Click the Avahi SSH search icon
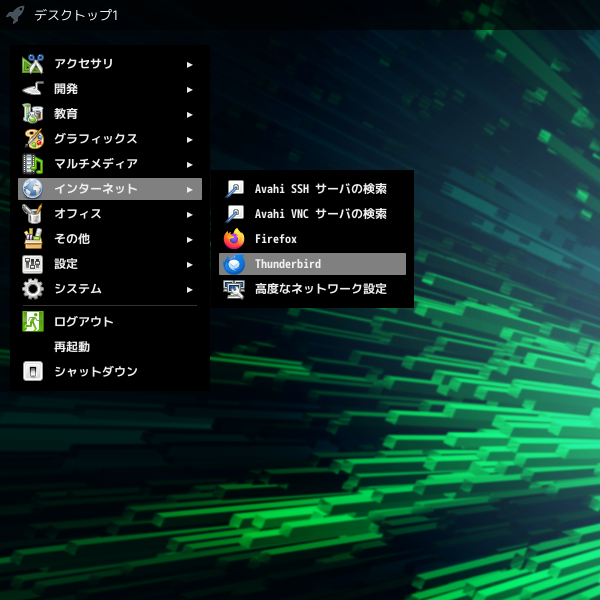The image size is (600, 600). [234, 189]
